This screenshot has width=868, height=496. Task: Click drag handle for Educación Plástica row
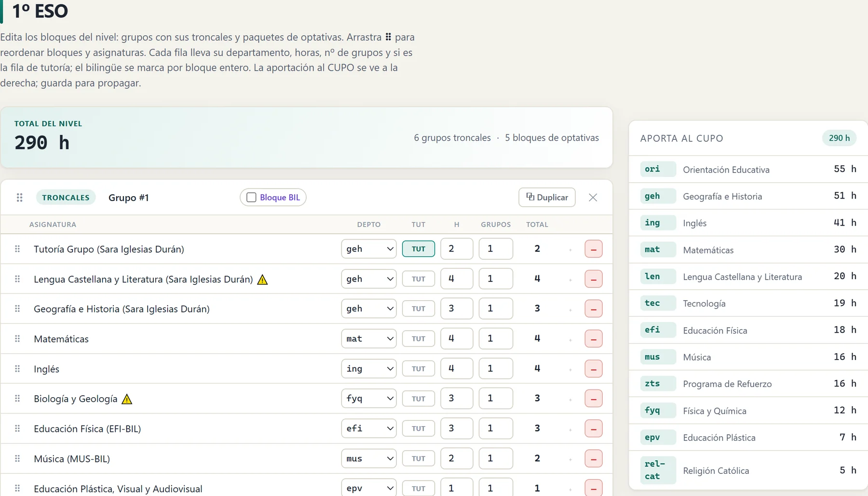(x=17, y=488)
